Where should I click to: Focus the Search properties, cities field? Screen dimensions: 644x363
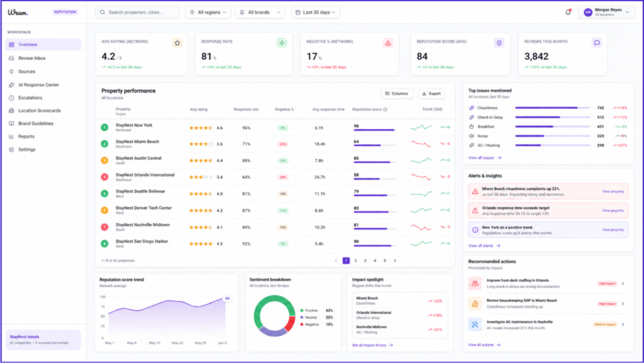coord(137,13)
